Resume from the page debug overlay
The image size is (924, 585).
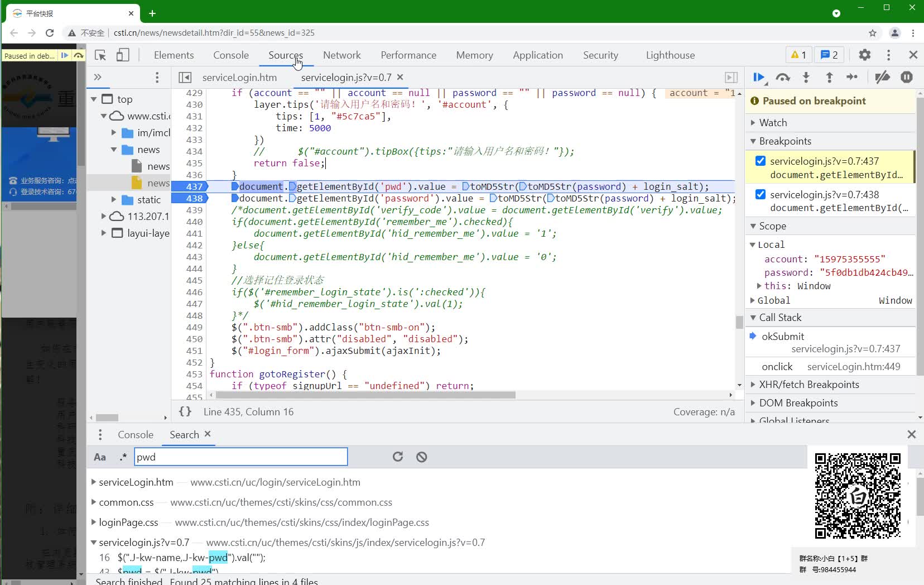coord(65,55)
